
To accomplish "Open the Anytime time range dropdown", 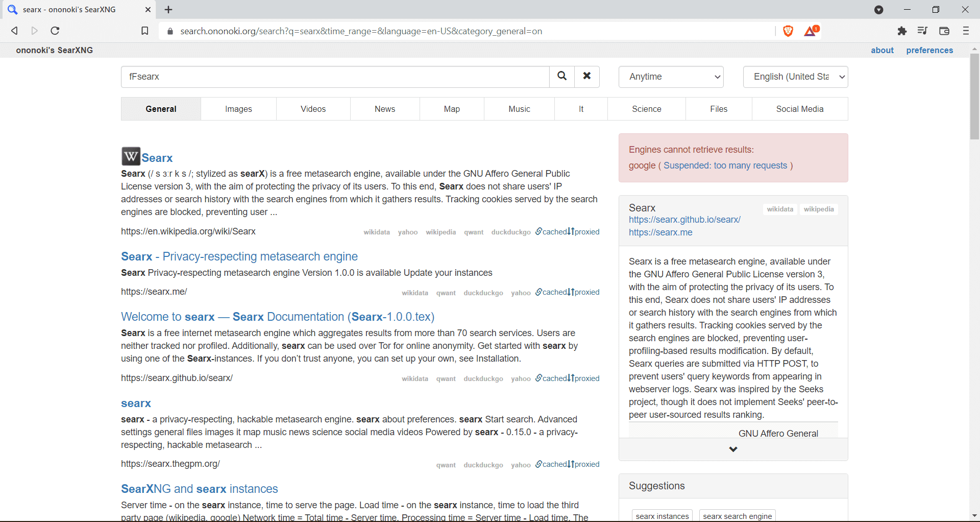I will (671, 77).
